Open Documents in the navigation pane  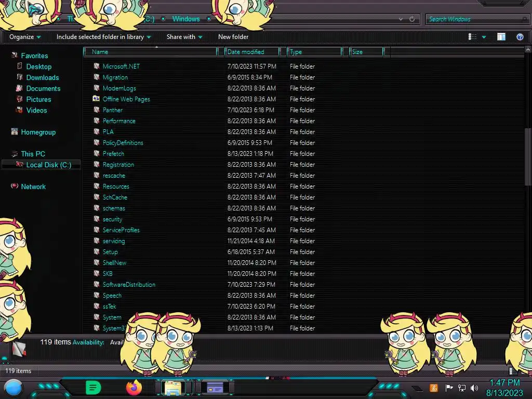click(43, 88)
